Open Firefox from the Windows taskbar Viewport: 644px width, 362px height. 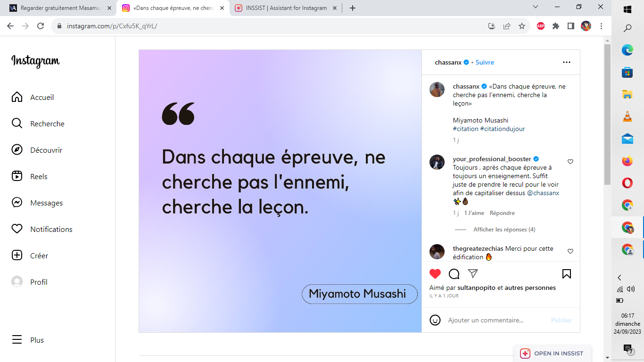pyautogui.click(x=627, y=161)
